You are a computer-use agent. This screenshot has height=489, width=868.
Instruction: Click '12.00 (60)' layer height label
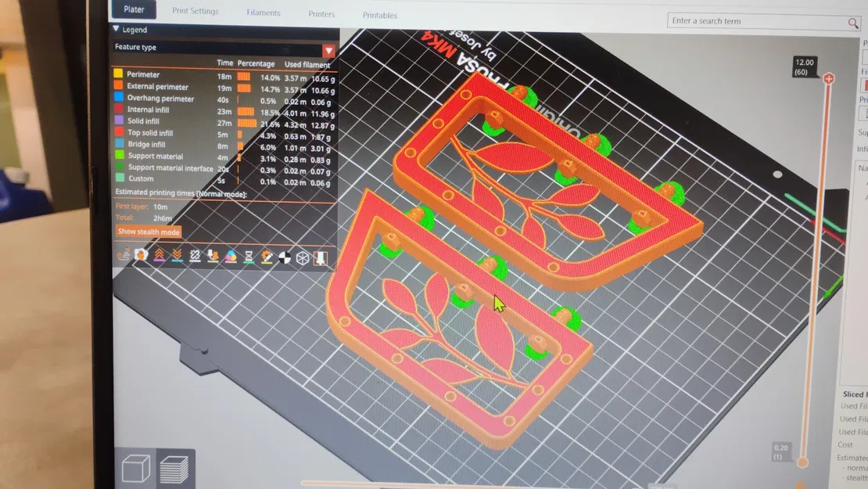click(805, 67)
